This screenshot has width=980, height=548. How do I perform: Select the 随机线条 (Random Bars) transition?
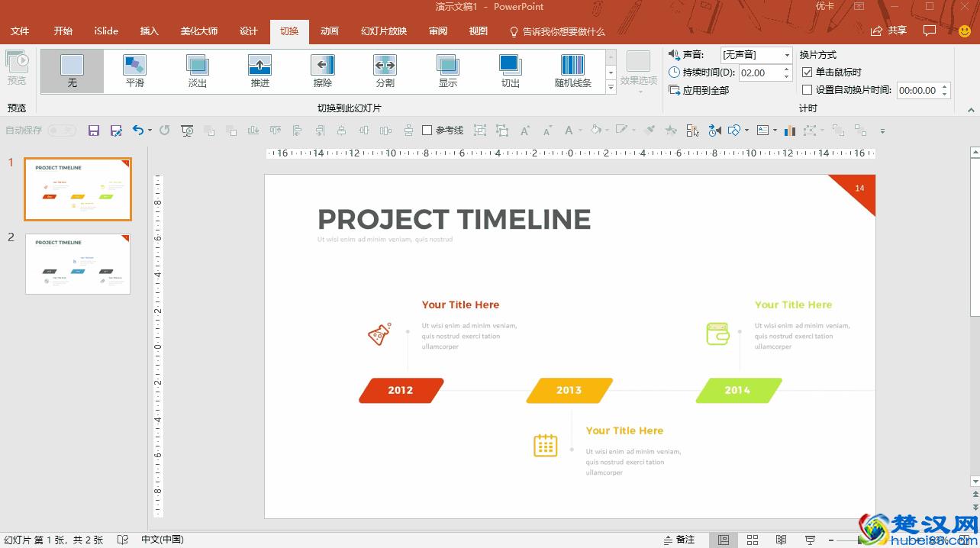(x=572, y=71)
